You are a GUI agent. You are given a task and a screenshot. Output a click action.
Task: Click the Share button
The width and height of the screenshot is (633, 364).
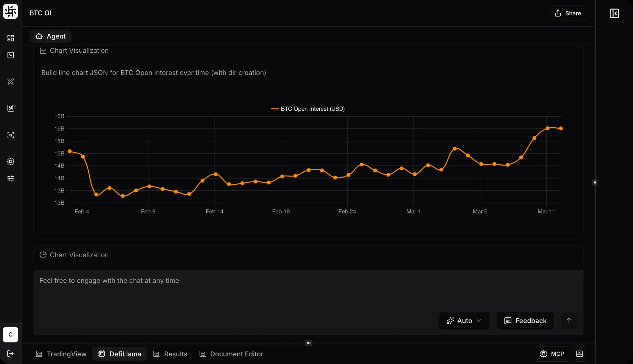click(x=567, y=13)
